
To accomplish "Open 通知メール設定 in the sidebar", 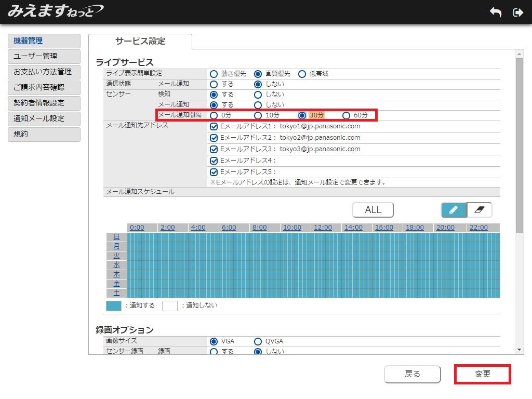I will tap(44, 118).
